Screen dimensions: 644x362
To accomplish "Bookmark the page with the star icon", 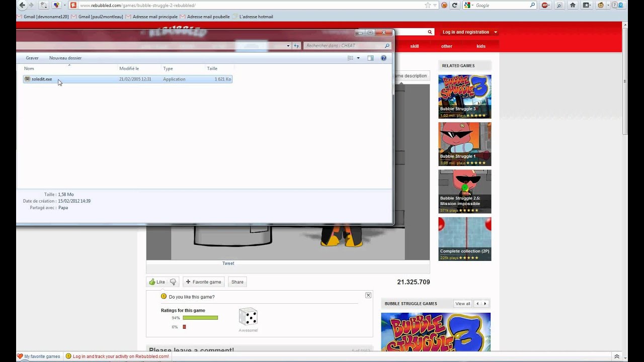I will (x=428, y=5).
